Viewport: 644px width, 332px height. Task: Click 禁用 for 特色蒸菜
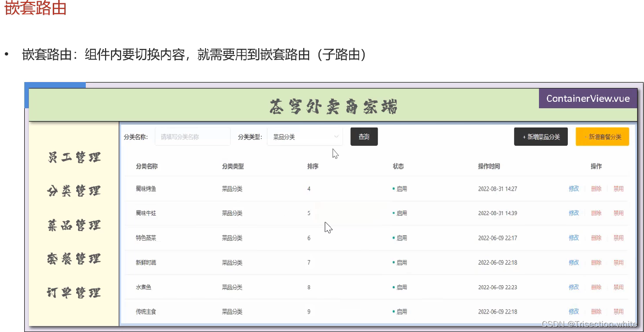coord(619,238)
